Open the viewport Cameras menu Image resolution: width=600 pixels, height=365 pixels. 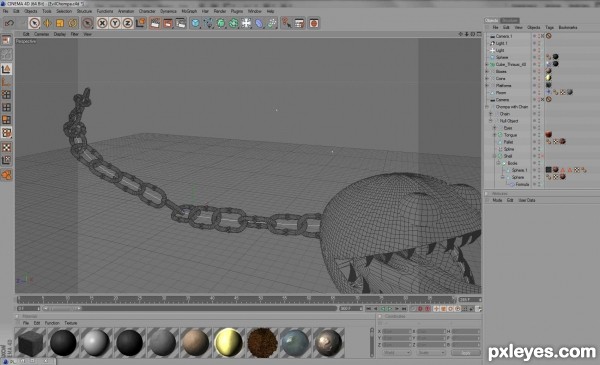pyautogui.click(x=42, y=34)
